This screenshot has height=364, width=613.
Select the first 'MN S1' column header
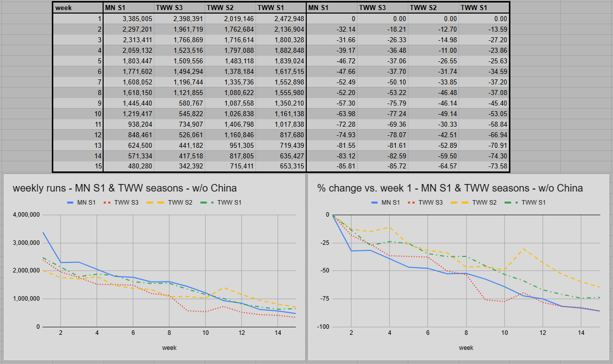click(128, 8)
